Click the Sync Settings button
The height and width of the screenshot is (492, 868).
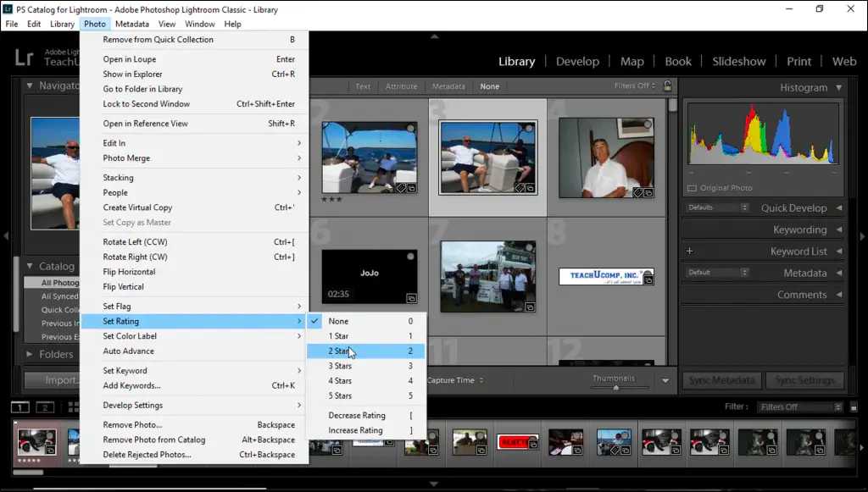coord(804,380)
